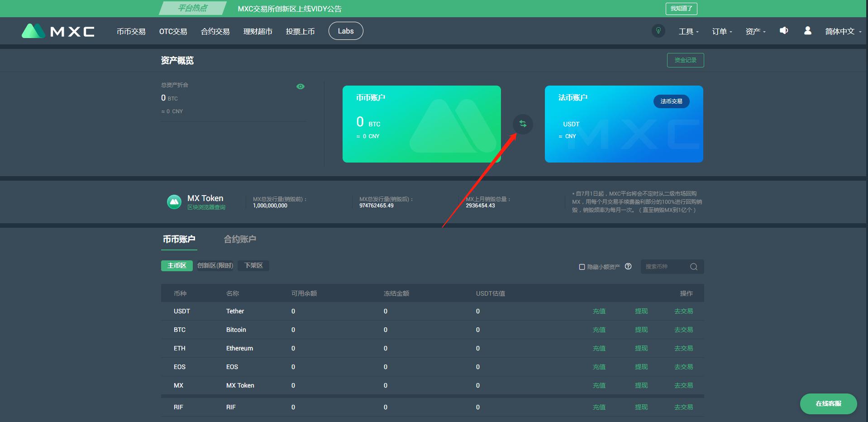Click the transfer swap arrows icon
The width and height of the screenshot is (868, 422).
523,124
